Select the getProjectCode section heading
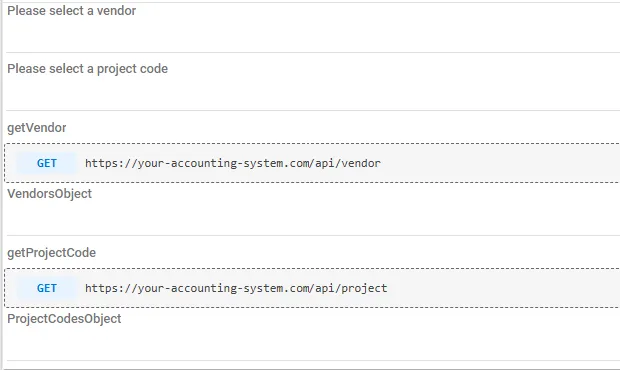This screenshot has height=370, width=620. pyautogui.click(x=51, y=253)
